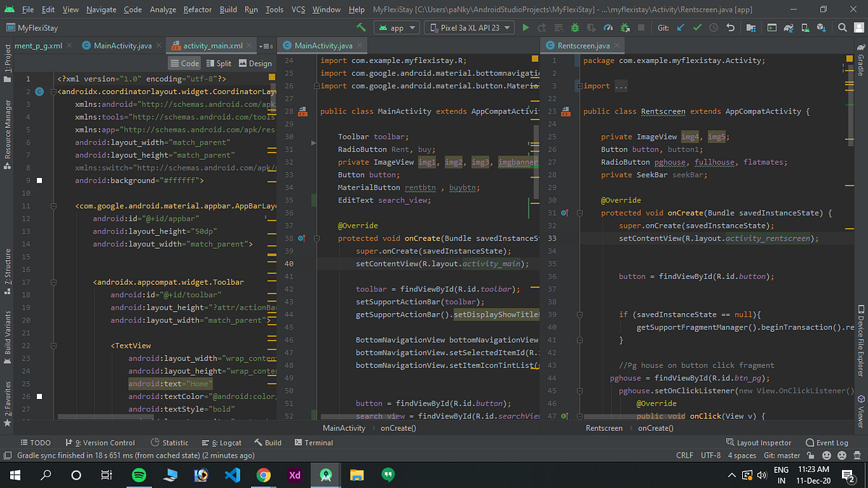The image size is (868, 488).
Task: Click onCreate() breadcrumb under Rentscreen editor
Action: tap(655, 428)
